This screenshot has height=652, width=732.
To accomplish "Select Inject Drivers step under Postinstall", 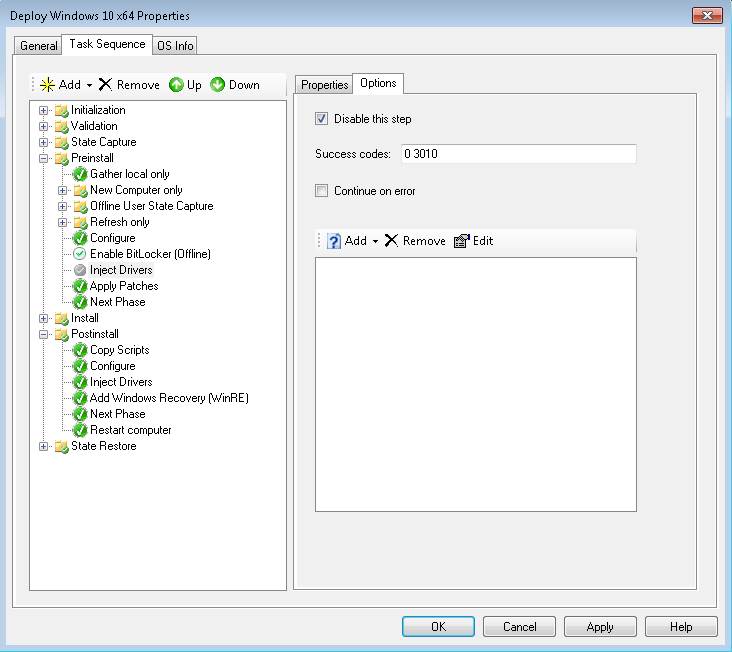I will 121,382.
